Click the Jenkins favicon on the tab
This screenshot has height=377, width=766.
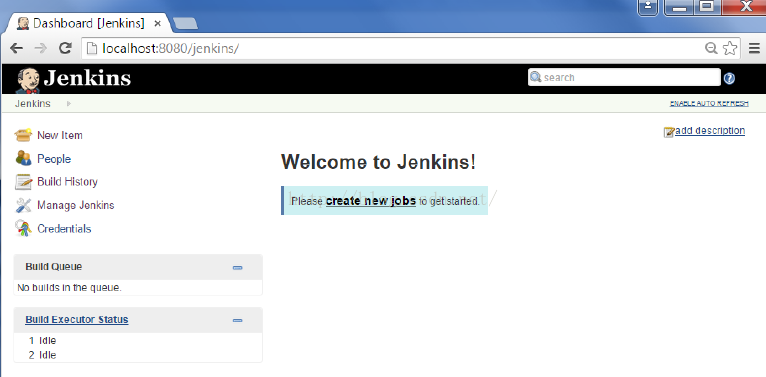coord(23,23)
